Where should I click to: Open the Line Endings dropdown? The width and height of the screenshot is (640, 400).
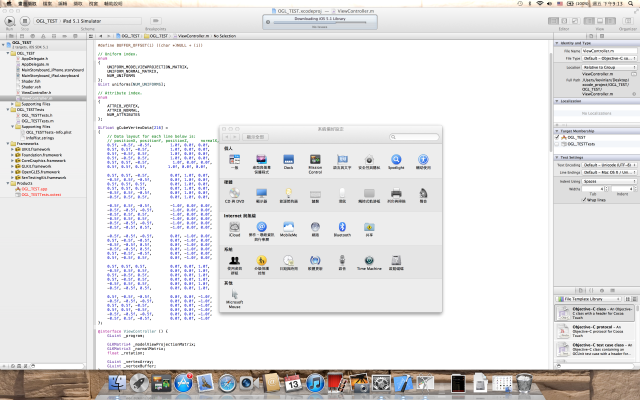coord(609,173)
